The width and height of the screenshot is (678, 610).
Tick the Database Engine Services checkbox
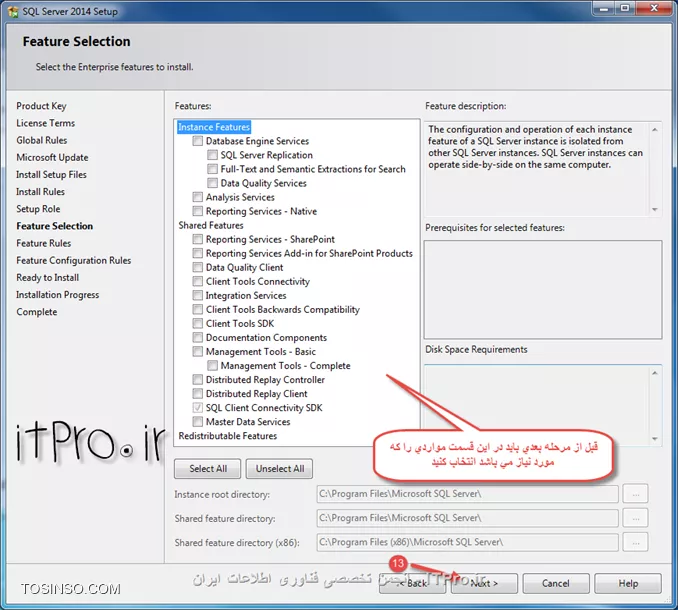coord(198,141)
